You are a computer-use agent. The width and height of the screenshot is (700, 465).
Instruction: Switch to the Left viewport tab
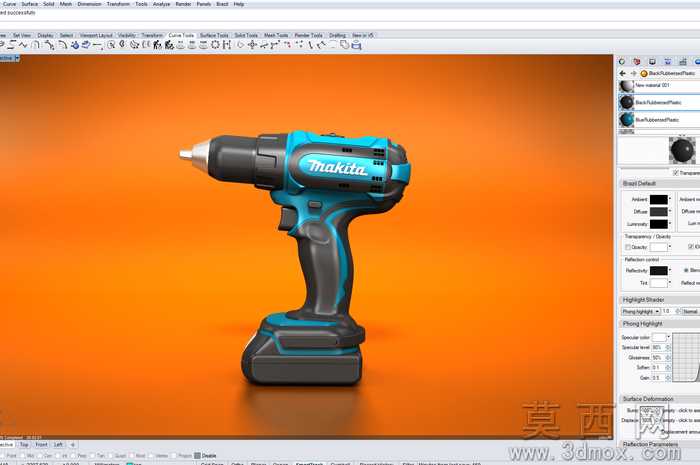pyautogui.click(x=58, y=445)
